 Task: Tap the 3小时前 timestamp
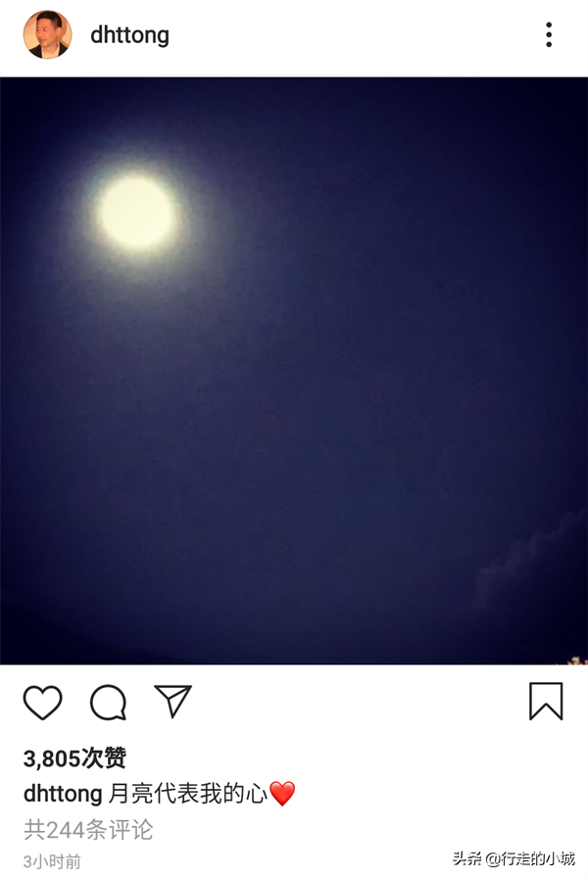[x=52, y=861]
